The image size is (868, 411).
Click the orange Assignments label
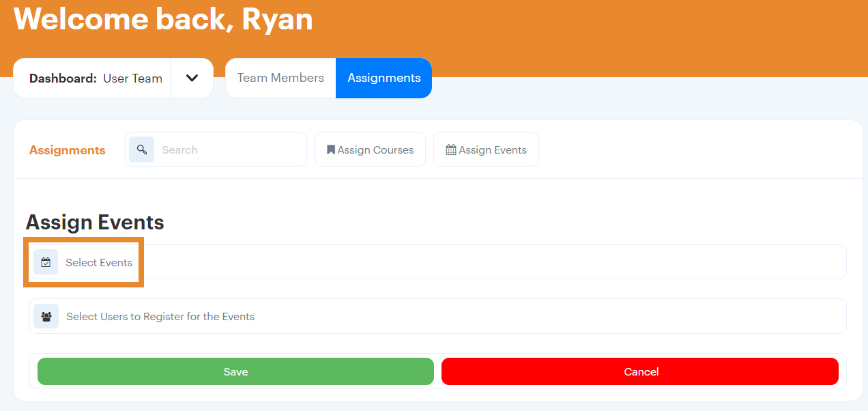click(67, 150)
